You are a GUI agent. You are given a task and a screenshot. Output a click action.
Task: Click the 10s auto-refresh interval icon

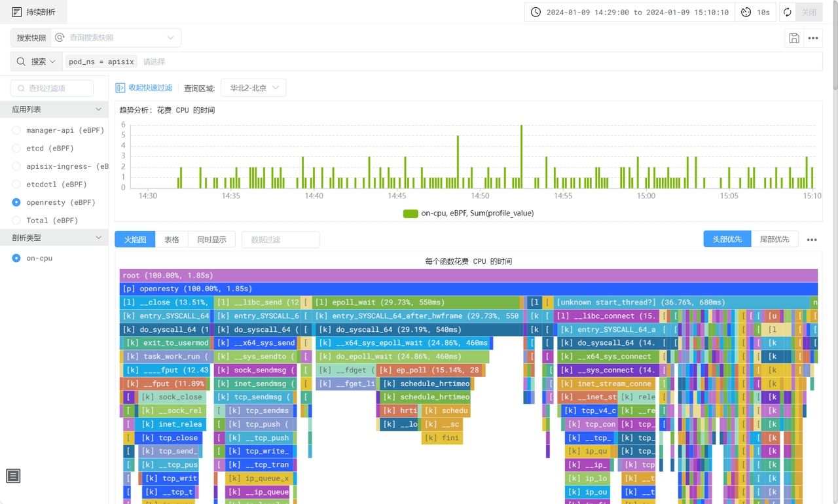coord(746,12)
